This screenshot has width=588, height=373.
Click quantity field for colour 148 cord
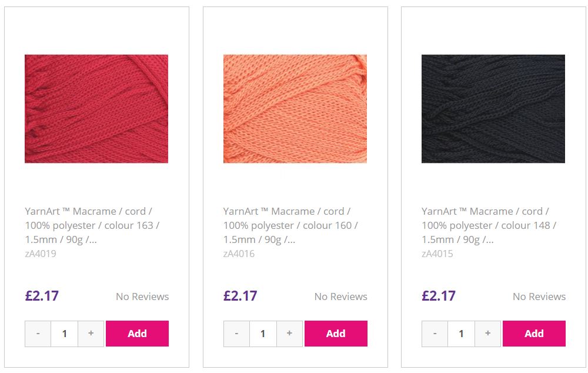coord(461,334)
